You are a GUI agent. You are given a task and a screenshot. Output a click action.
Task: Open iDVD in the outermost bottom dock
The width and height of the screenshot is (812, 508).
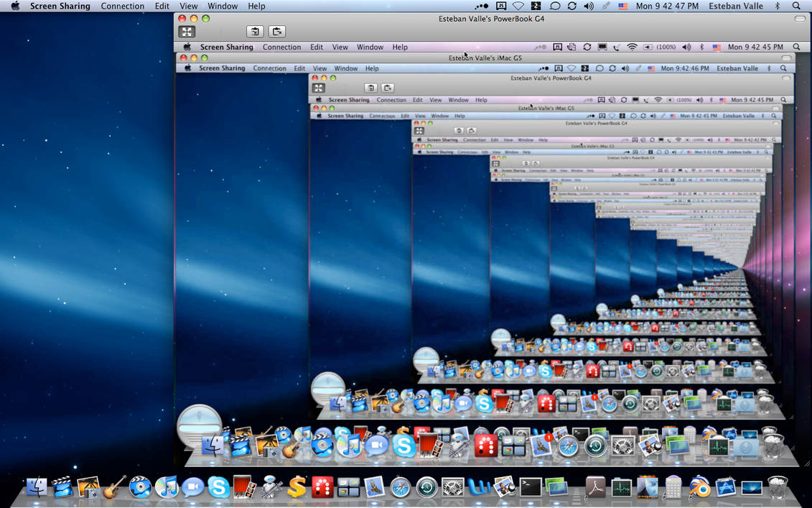pyautogui.click(x=140, y=487)
